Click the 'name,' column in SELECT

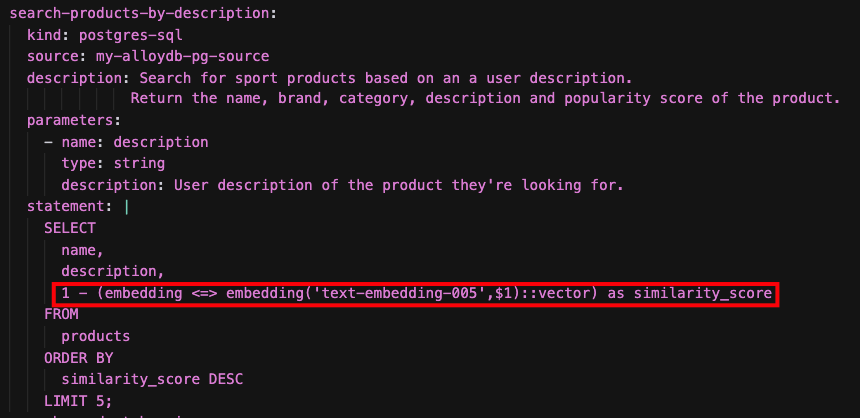[82, 250]
